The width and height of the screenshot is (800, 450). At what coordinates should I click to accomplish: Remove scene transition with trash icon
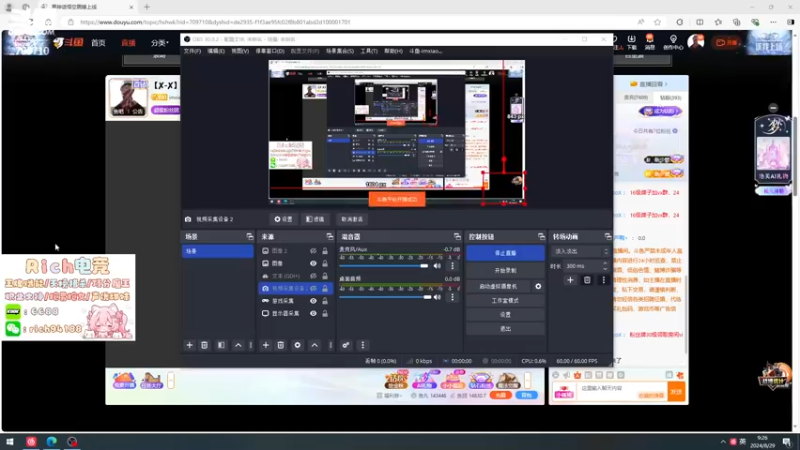[x=587, y=280]
